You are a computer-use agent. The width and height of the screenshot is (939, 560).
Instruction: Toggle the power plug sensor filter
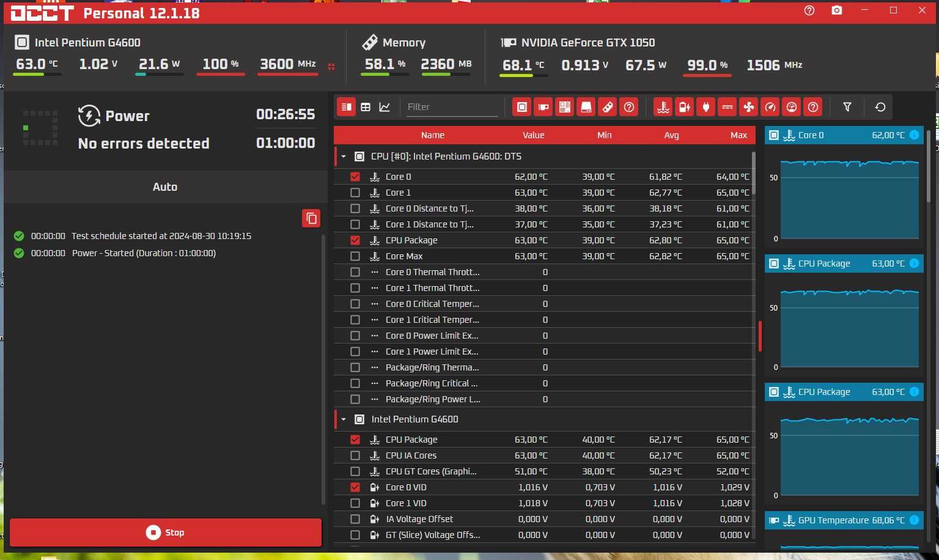[706, 108]
